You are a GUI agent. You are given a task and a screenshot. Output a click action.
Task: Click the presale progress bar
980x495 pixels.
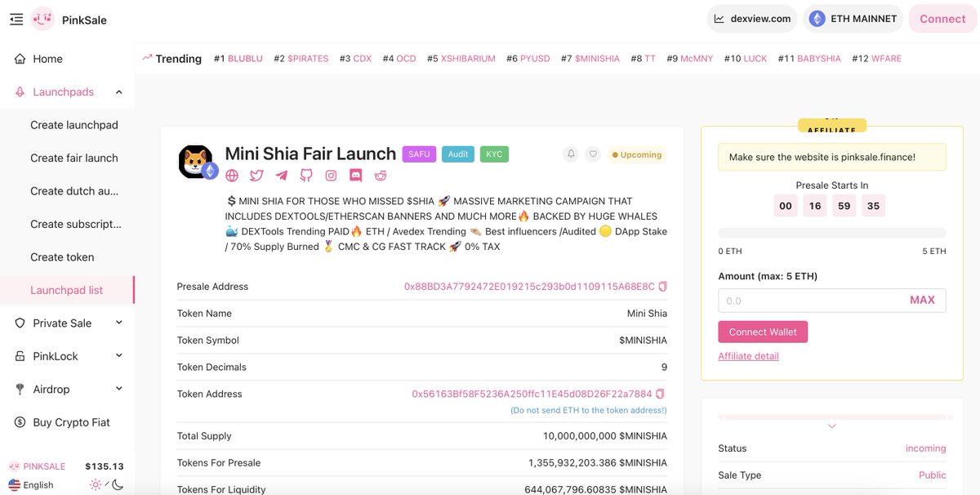pos(832,233)
